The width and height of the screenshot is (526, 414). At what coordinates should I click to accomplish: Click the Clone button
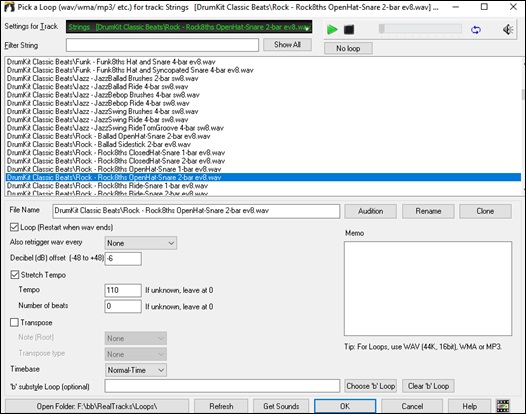click(x=485, y=211)
